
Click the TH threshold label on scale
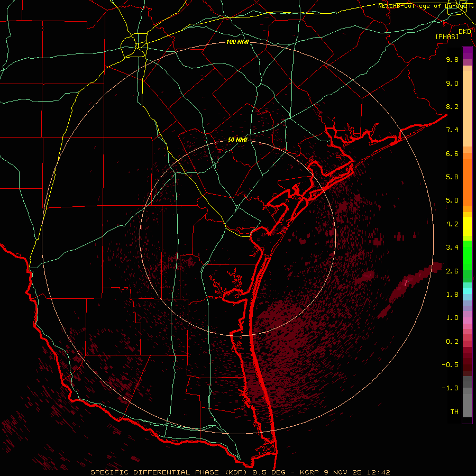click(x=454, y=412)
